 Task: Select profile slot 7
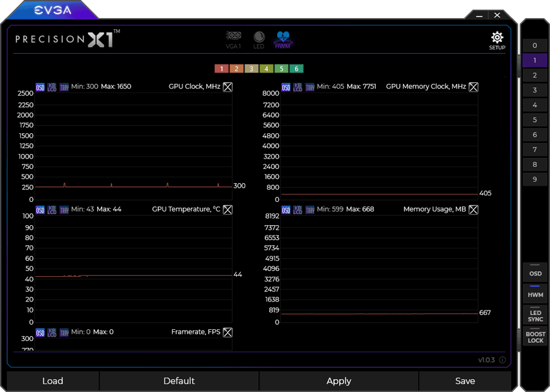point(534,149)
